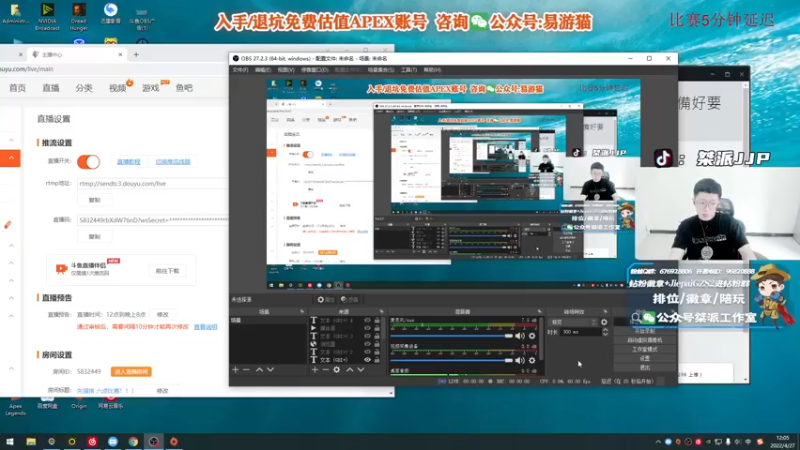800x450 pixels.
Task: Hide the 媒体源 media source
Action: pyautogui.click(x=367, y=328)
